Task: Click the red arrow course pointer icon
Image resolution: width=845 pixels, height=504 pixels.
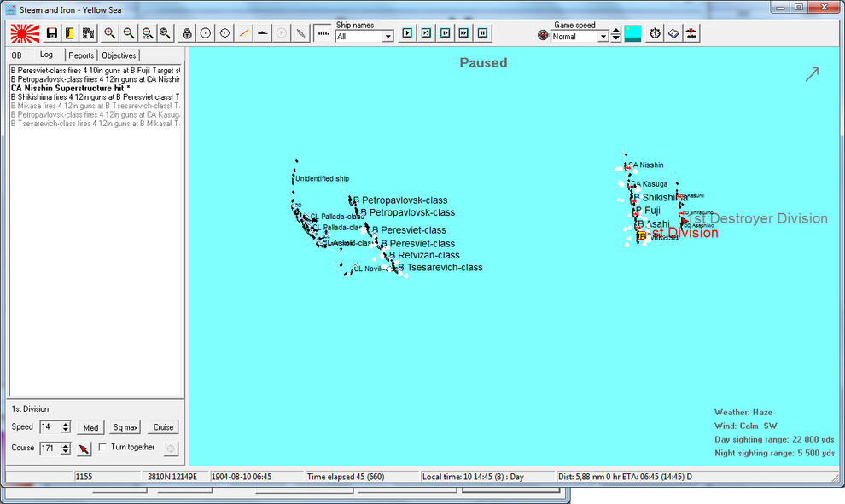Action: pyautogui.click(x=84, y=448)
